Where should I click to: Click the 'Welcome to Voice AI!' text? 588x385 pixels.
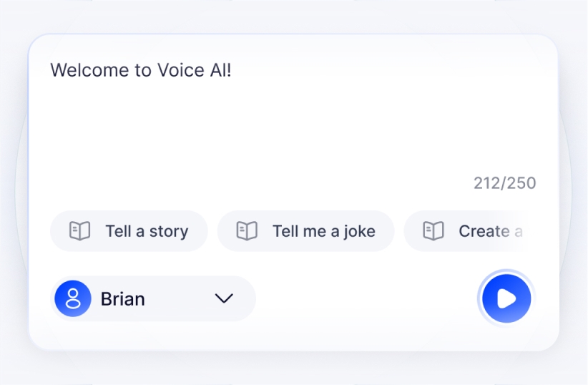pyautogui.click(x=141, y=70)
